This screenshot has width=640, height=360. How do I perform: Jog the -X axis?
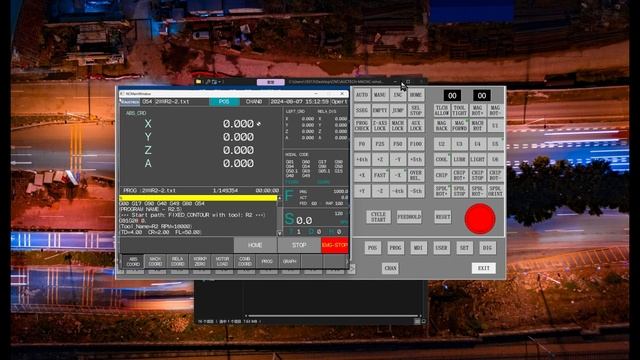pyautogui.click(x=398, y=175)
